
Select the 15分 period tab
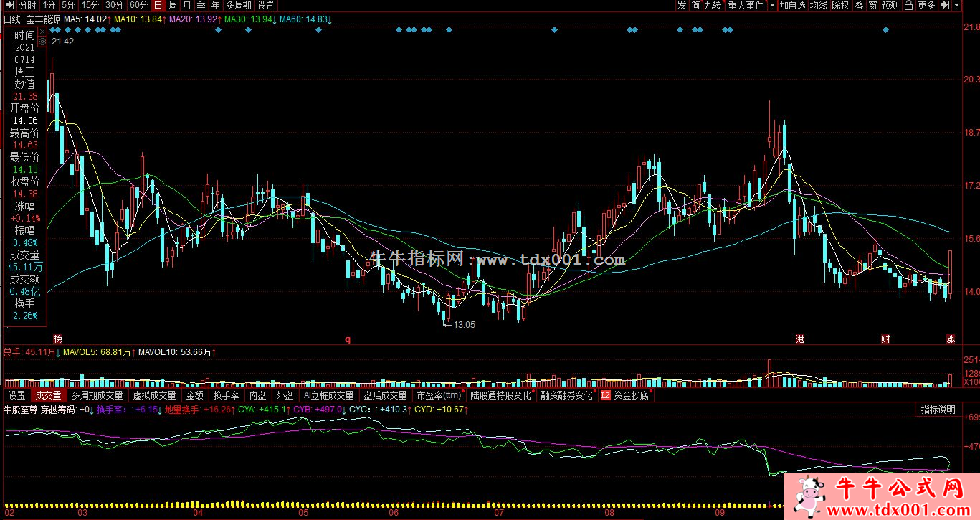pyautogui.click(x=90, y=5)
